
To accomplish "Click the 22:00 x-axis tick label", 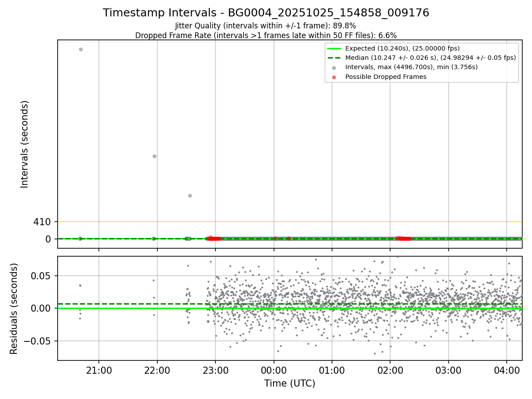I will click(157, 370).
